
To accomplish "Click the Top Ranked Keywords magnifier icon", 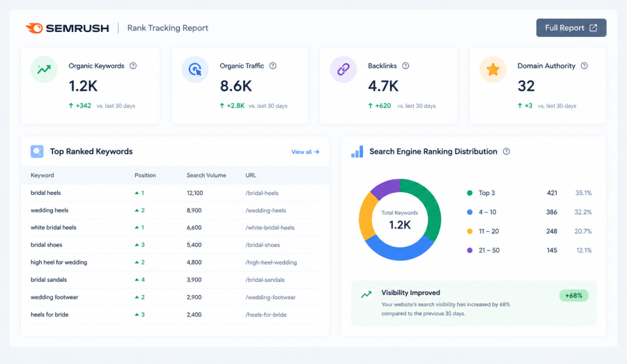I will tap(37, 152).
